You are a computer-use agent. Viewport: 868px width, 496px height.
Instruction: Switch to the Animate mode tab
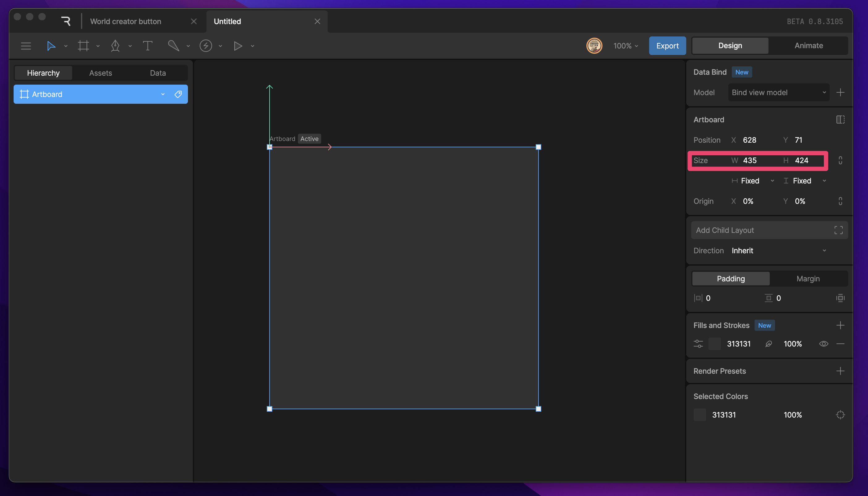[808, 46]
